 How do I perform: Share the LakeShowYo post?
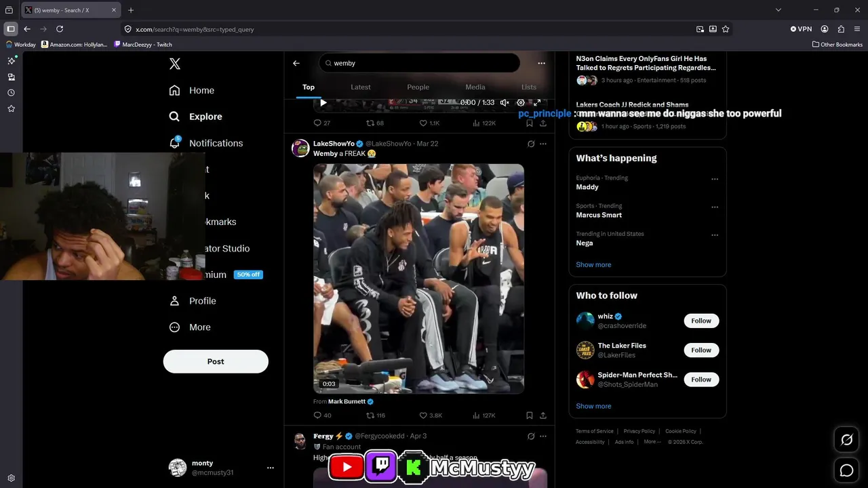[543, 415]
